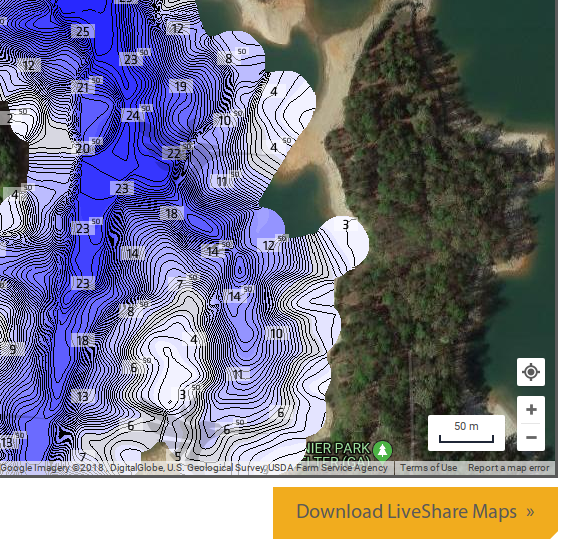Image resolution: width=568 pixels, height=549 pixels.
Task: Click the depth marker labeled 19
Action: (180, 86)
